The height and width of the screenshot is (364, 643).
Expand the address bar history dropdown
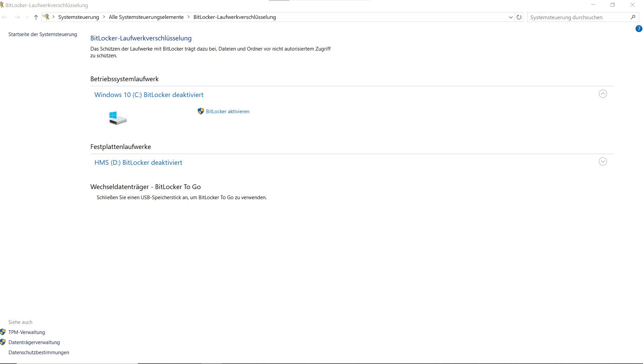click(x=511, y=17)
